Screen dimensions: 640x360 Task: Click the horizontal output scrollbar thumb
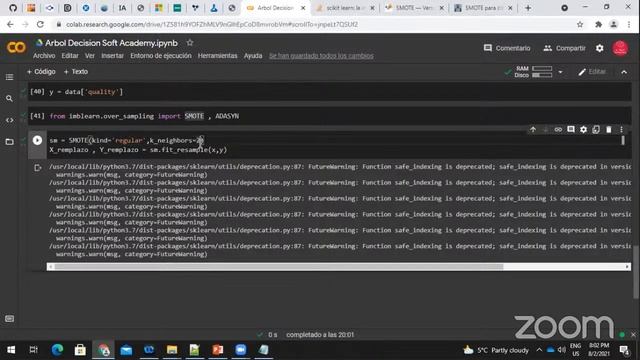coord(279,267)
